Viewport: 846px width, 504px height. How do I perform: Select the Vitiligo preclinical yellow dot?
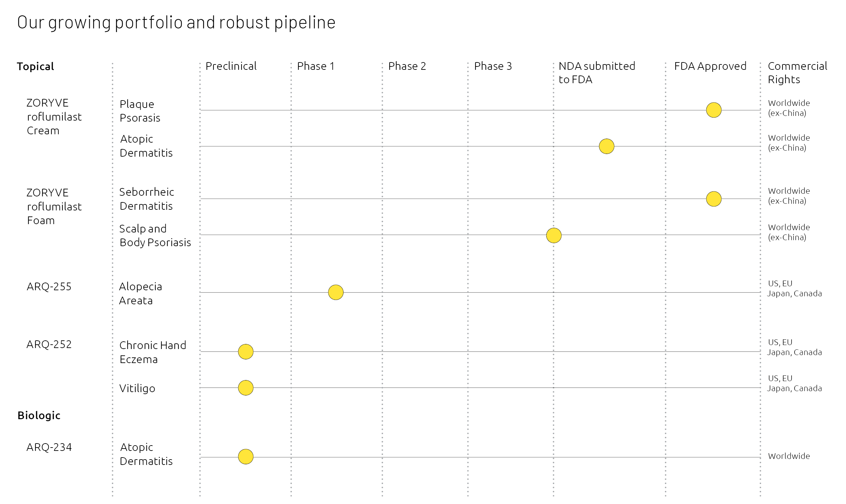coord(246,388)
